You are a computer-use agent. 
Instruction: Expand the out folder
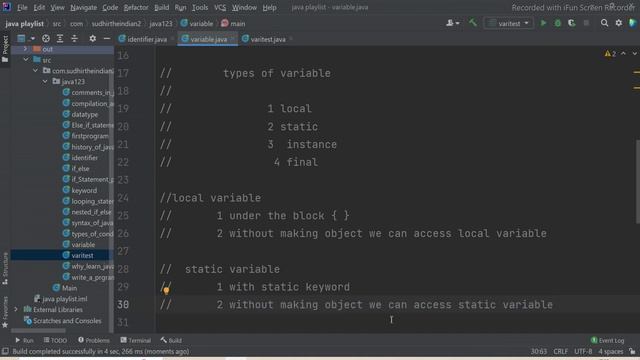click(x=25, y=49)
